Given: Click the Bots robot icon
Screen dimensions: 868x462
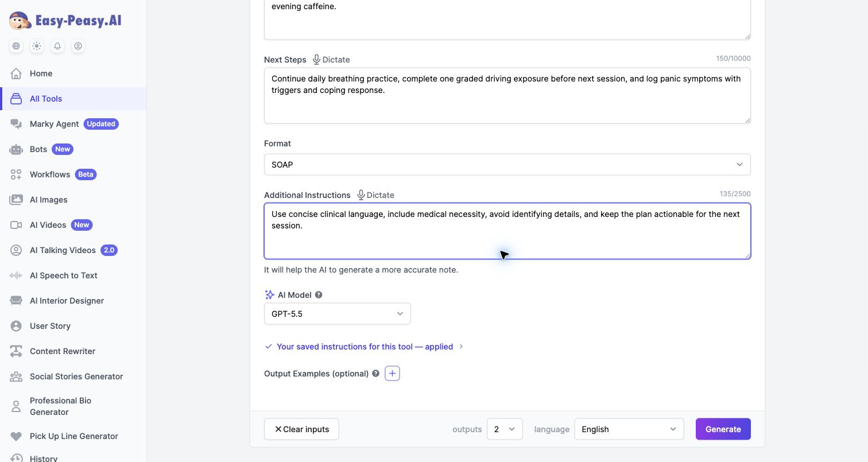Looking at the screenshot, I should coord(16,149).
